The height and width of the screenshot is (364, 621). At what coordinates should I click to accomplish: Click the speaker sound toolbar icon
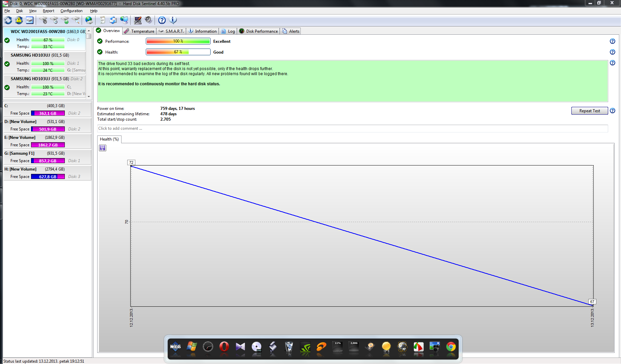[x=148, y=20]
